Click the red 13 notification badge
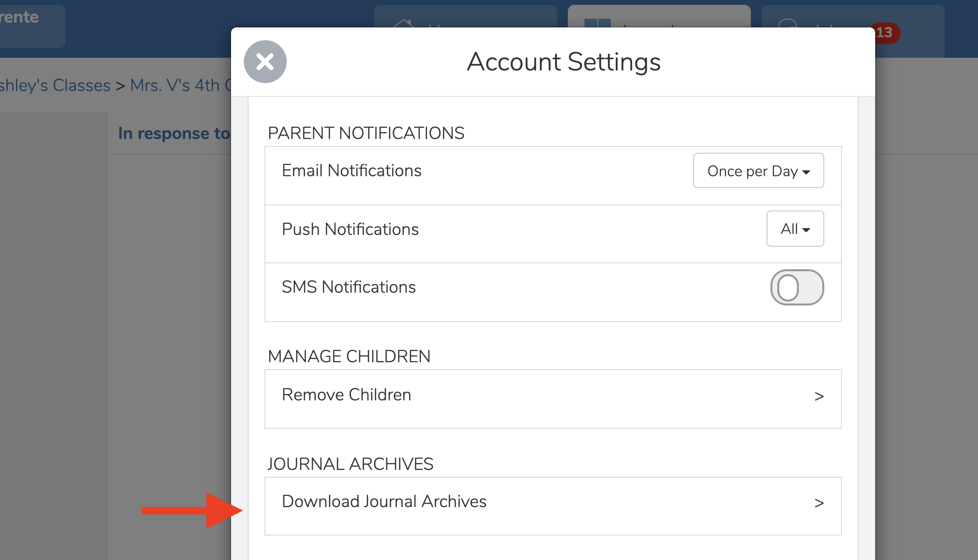 (x=886, y=33)
